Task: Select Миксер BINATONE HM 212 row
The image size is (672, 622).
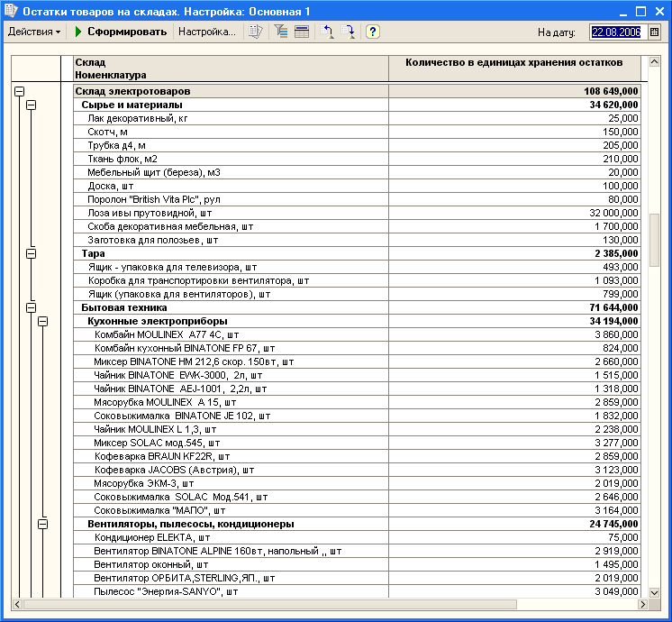Action: pyautogui.click(x=358, y=361)
